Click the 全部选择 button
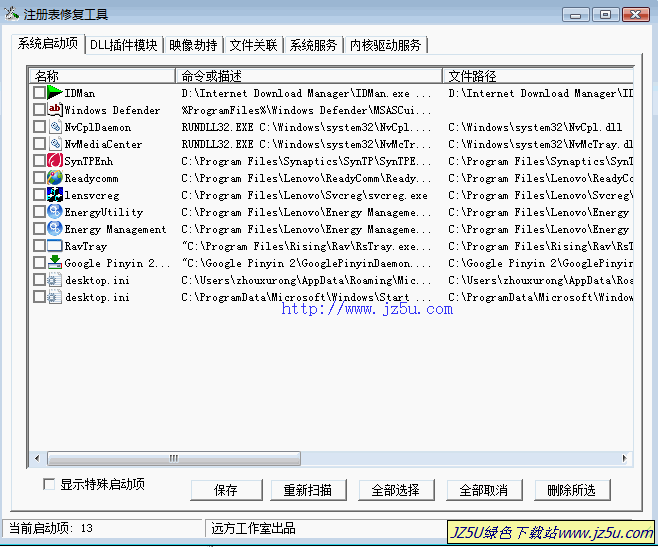The height and width of the screenshot is (547, 658). (396, 490)
